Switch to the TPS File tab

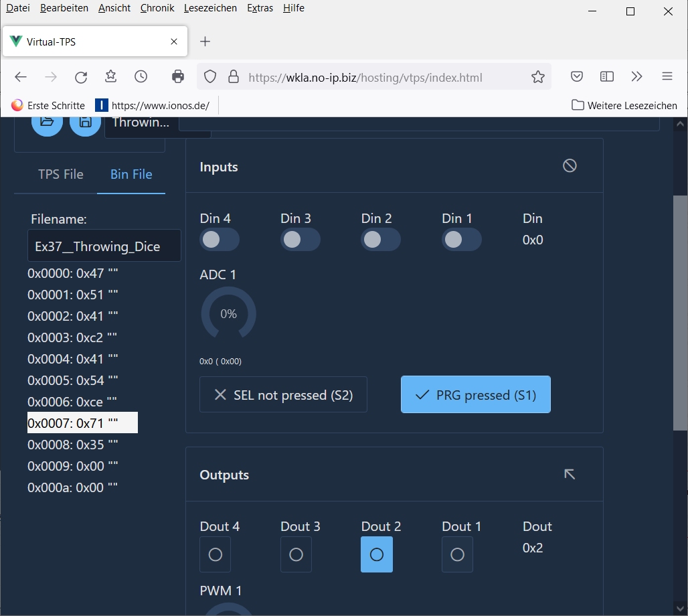(61, 174)
